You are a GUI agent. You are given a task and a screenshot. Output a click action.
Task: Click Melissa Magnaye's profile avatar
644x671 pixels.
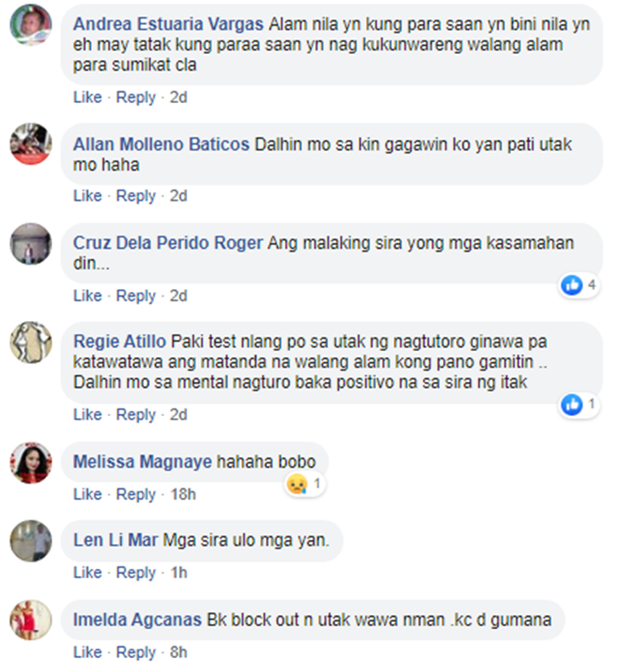[31, 463]
